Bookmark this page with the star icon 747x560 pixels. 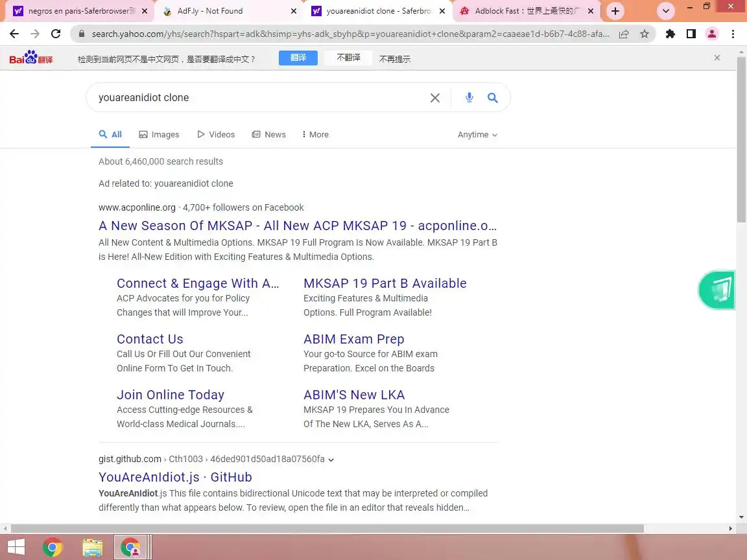coord(645,34)
